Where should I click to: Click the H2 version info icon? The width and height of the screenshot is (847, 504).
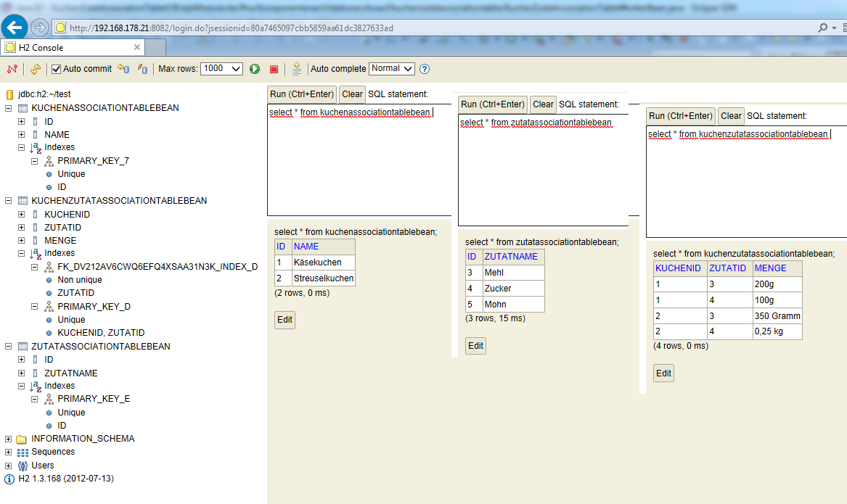click(x=9, y=479)
